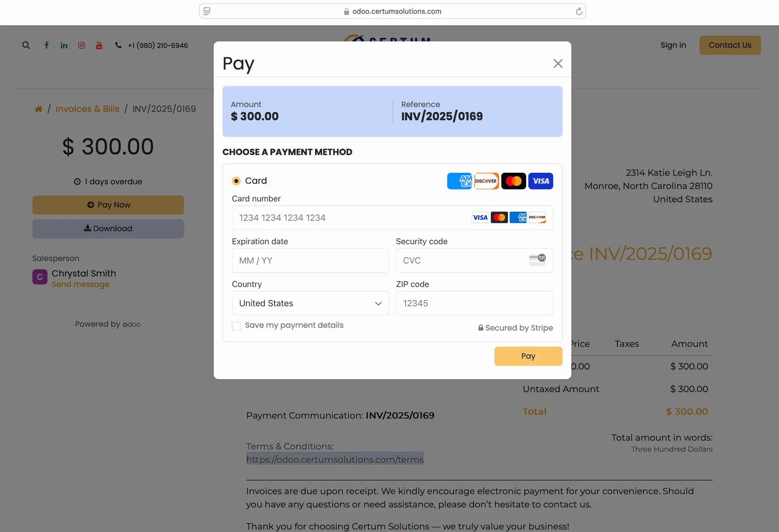The image size is (779, 532).
Task: Click the yellow Pay button
Action: (528, 356)
